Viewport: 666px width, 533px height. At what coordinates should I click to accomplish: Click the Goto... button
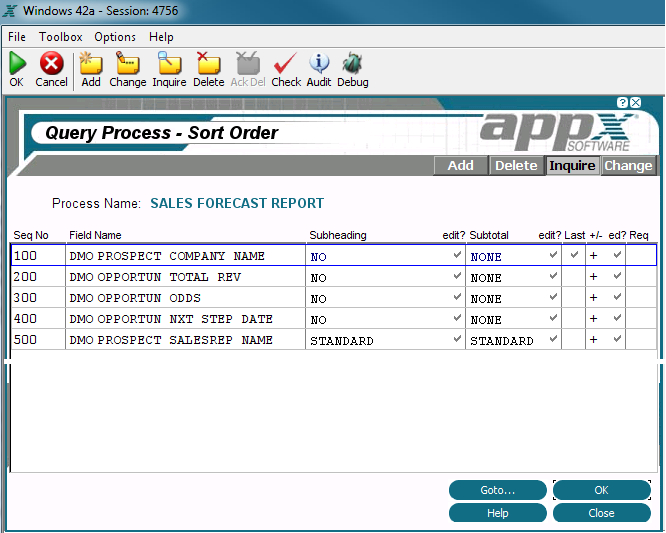pyautogui.click(x=497, y=490)
